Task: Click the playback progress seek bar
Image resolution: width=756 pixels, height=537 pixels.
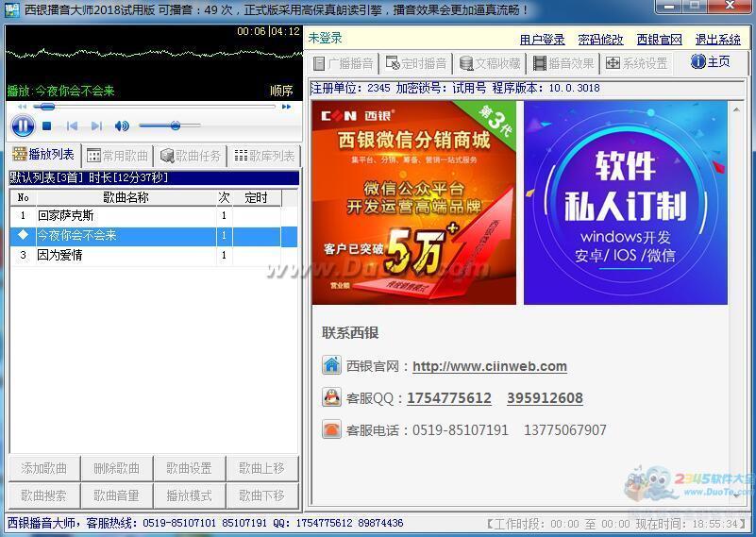Action: click(x=154, y=107)
